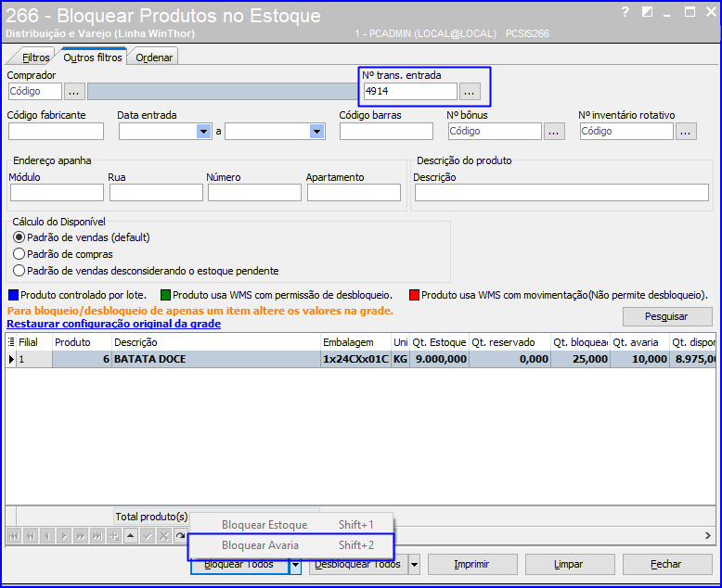Click Nº trans. entrada field containing 4914
The image size is (722, 588).
(410, 92)
